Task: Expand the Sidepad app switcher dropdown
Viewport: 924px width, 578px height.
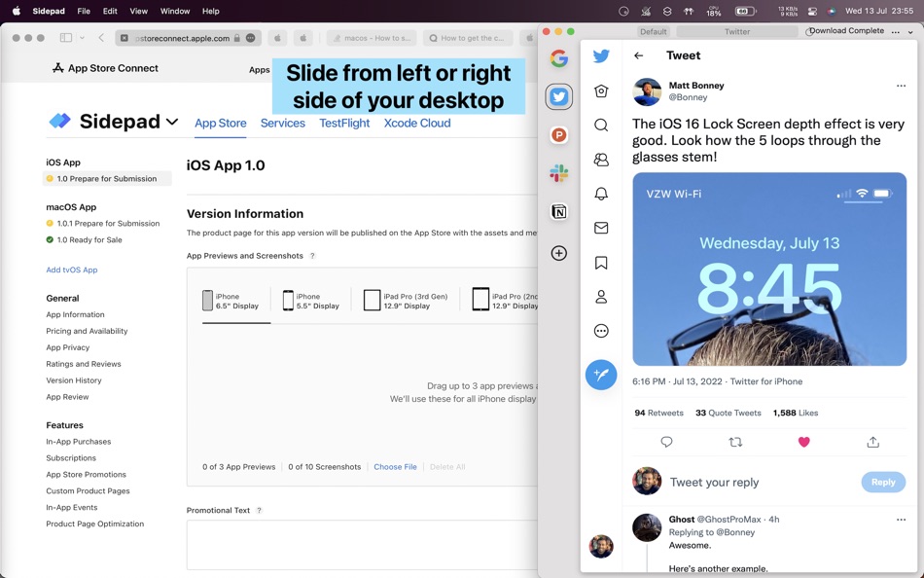Action: pyautogui.click(x=172, y=122)
